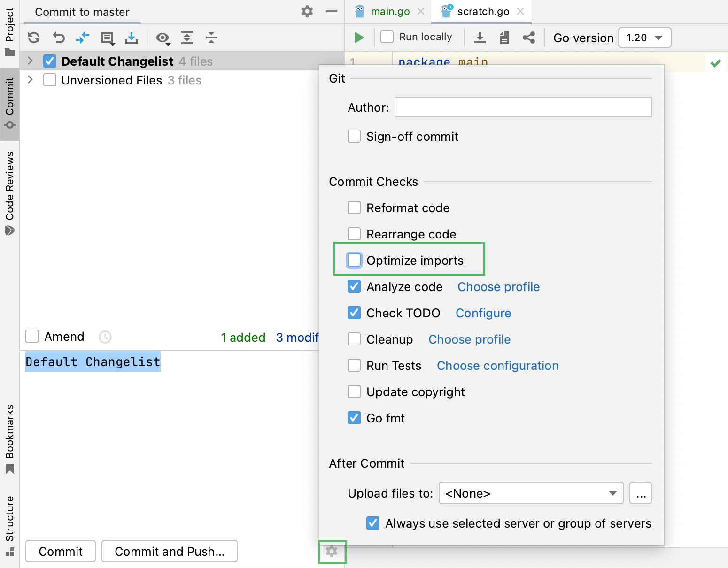Click the Commit and Push button

170,551
